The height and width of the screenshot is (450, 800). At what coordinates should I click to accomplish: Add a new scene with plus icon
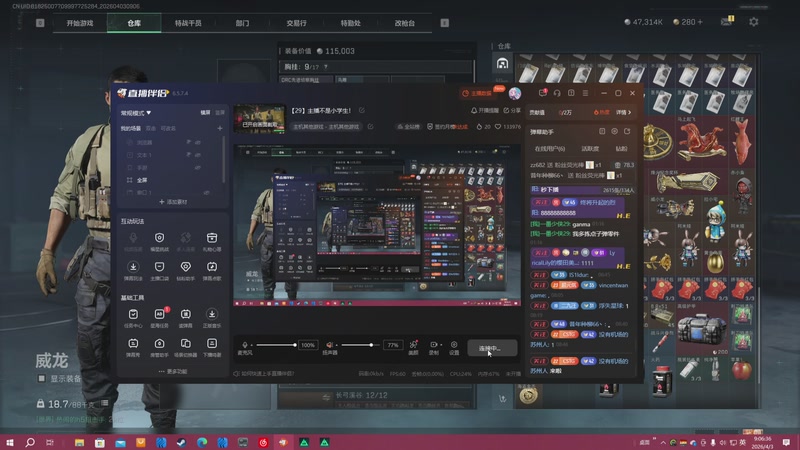coord(220,129)
